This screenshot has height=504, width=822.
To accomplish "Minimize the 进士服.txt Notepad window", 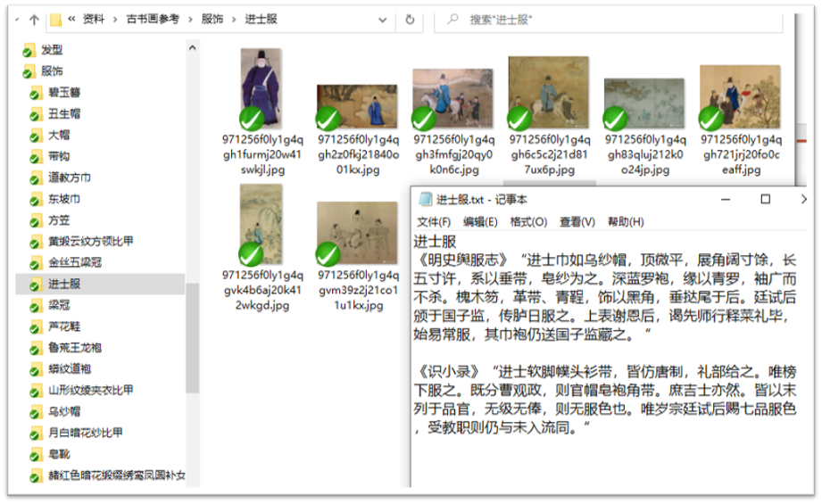I will (x=726, y=200).
